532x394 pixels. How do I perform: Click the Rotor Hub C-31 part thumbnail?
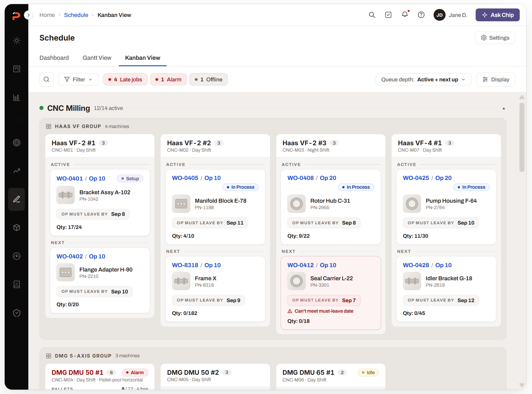[x=296, y=204]
